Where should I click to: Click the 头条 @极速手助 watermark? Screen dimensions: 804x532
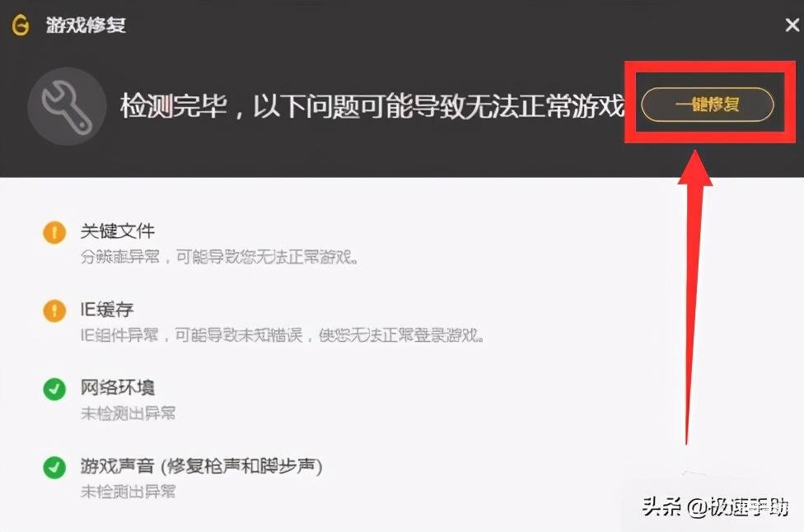coord(715,507)
